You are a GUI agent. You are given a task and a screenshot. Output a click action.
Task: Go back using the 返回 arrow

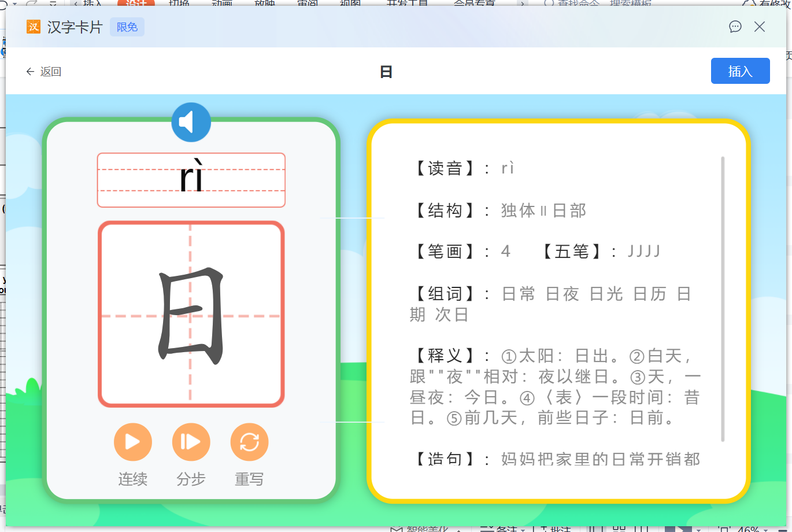[x=43, y=72]
